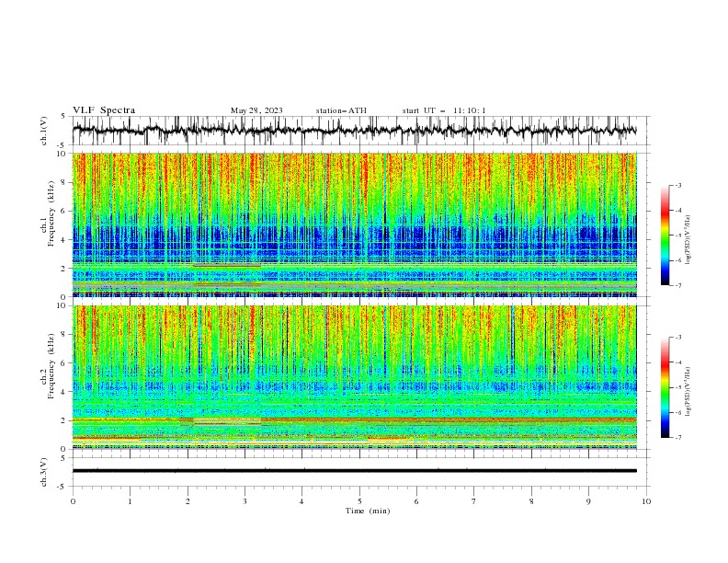Click the "-7" label on lower colorbar

pyautogui.click(x=677, y=437)
